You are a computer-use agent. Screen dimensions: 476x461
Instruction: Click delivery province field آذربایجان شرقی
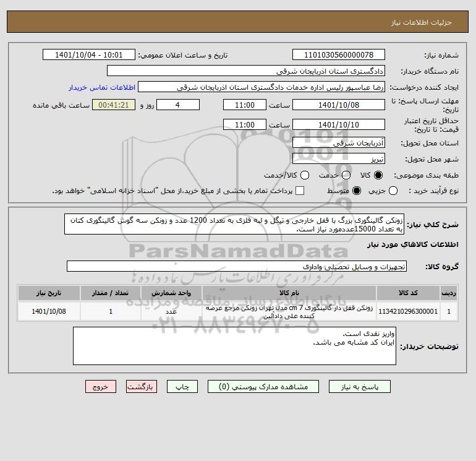[x=339, y=142]
